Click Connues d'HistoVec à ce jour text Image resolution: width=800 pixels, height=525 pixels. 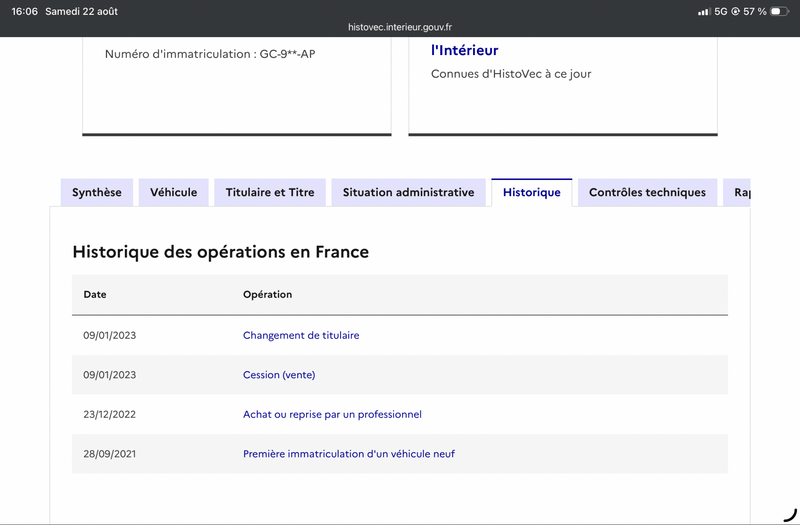point(511,74)
